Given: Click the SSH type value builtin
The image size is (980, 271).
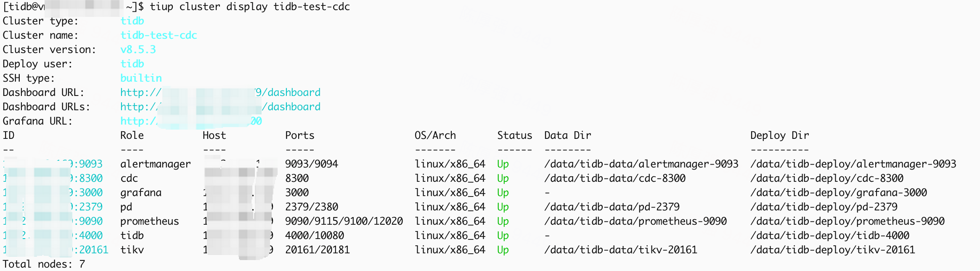Looking at the screenshot, I should click(141, 78).
